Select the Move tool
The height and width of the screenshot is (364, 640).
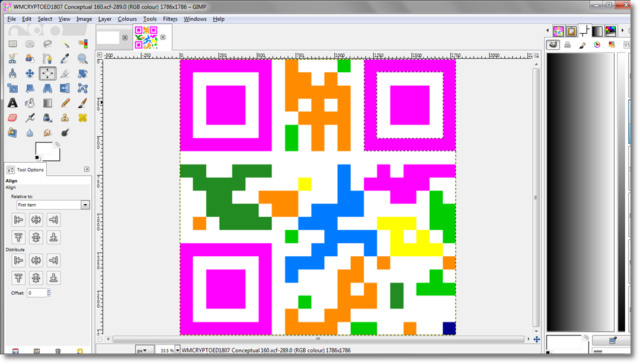(x=30, y=73)
